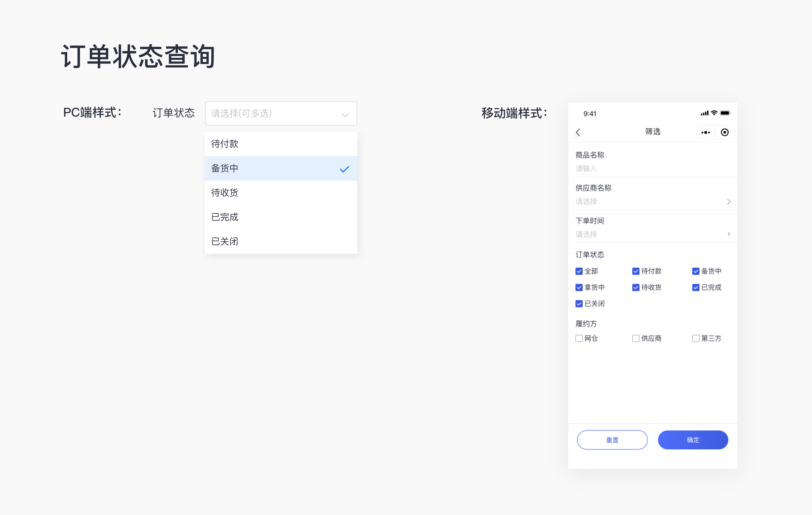Tap the Wi-Fi icon in status bar

click(x=714, y=113)
